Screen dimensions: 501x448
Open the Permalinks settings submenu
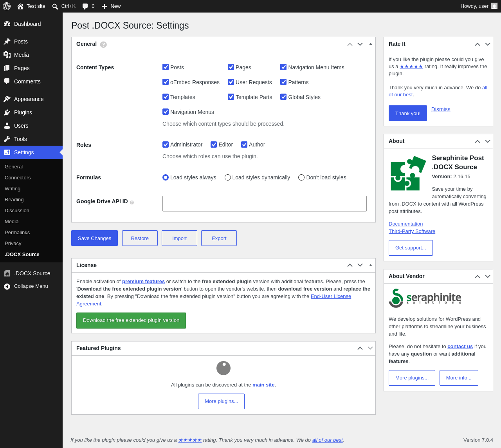coord(17,233)
